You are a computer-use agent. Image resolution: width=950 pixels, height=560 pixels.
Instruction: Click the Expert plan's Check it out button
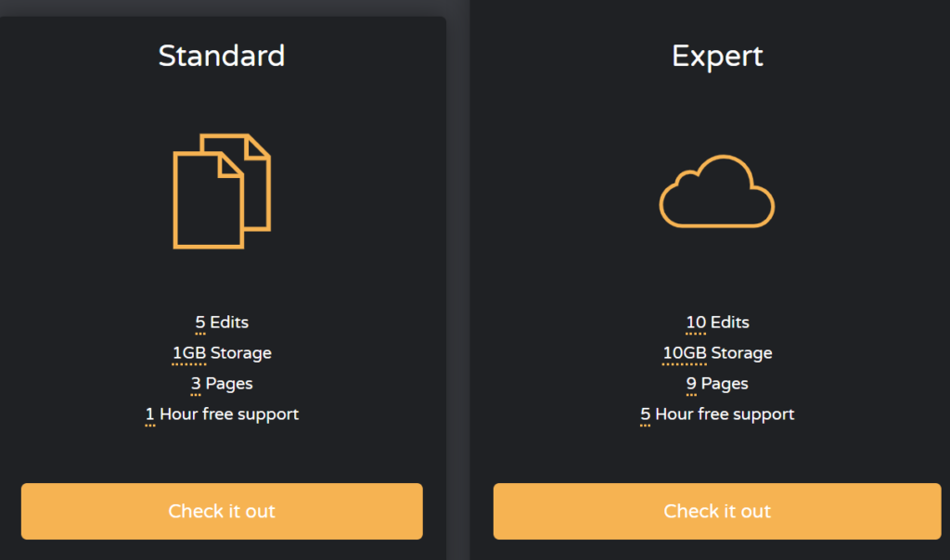tap(717, 511)
